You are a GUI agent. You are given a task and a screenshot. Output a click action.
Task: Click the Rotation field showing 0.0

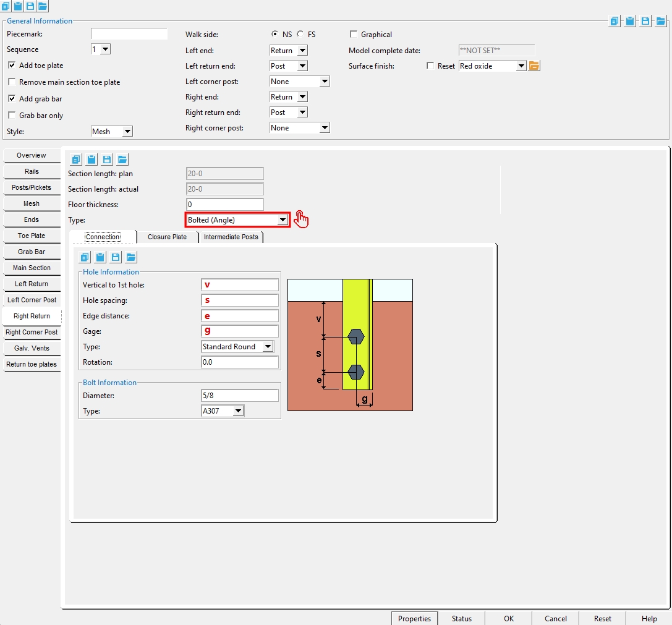pyautogui.click(x=240, y=362)
